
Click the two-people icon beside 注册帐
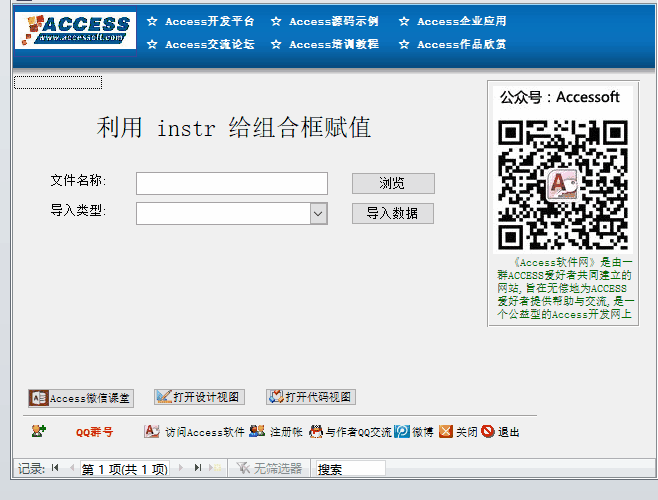[257, 431]
